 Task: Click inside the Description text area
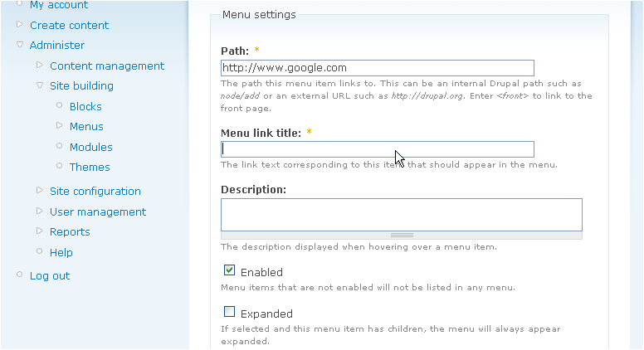(402, 215)
